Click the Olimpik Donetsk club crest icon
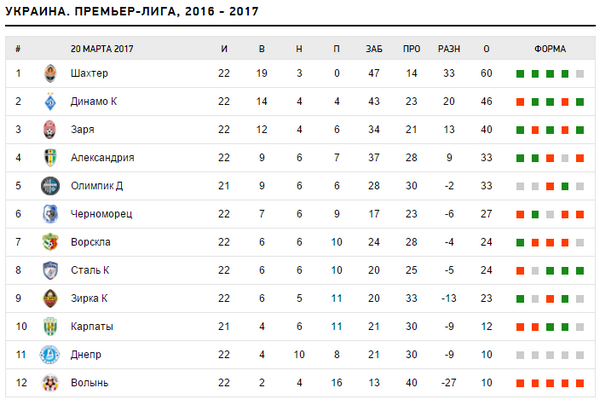The image size is (600, 400). pos(50,185)
